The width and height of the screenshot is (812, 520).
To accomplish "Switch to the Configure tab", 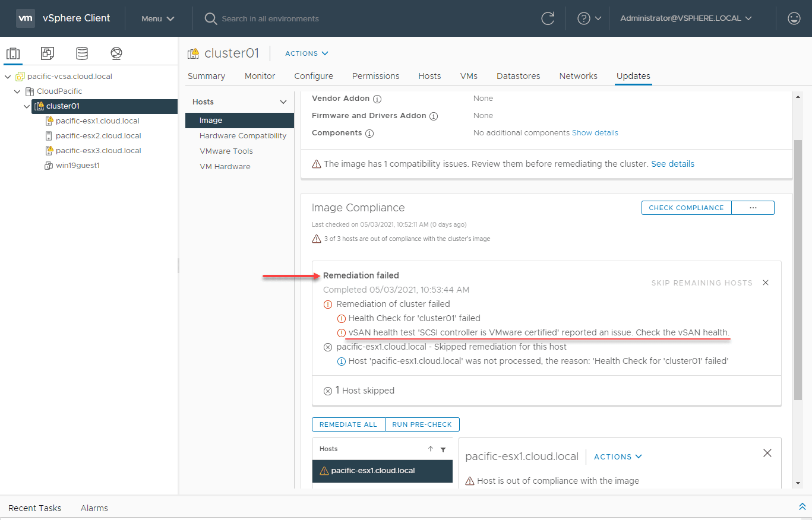I will pyautogui.click(x=314, y=76).
